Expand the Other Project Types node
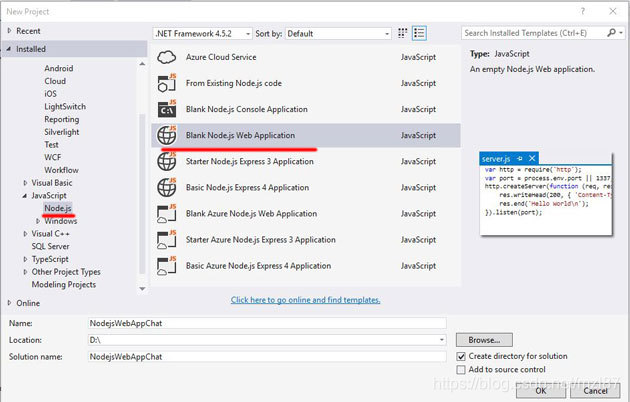The image size is (630, 402). pos(25,272)
